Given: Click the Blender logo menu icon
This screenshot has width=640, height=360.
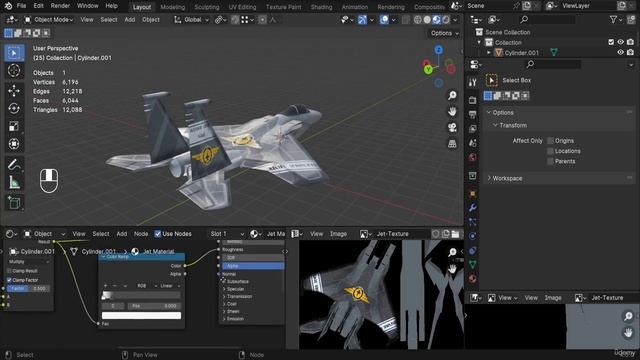Looking at the screenshot, I should coord(8,6).
